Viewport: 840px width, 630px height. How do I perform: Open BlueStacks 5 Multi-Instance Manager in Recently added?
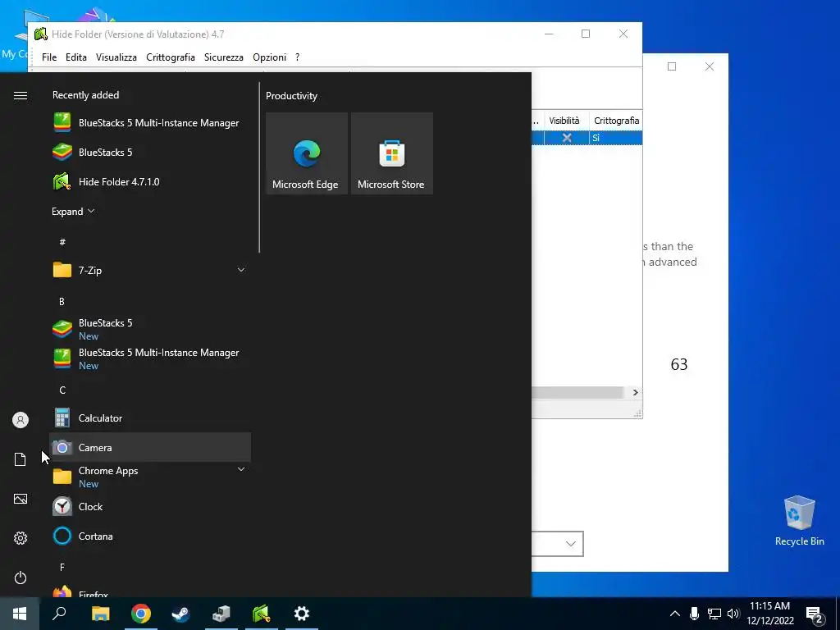(150, 123)
